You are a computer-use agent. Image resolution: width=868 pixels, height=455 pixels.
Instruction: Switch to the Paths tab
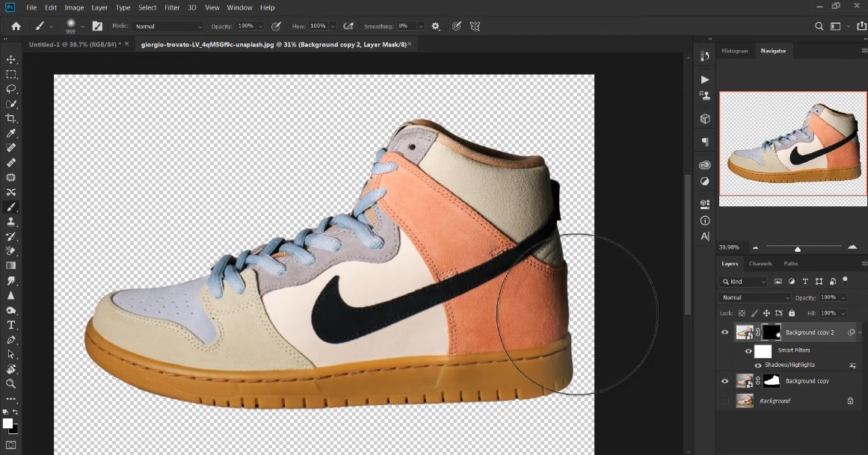(790, 264)
